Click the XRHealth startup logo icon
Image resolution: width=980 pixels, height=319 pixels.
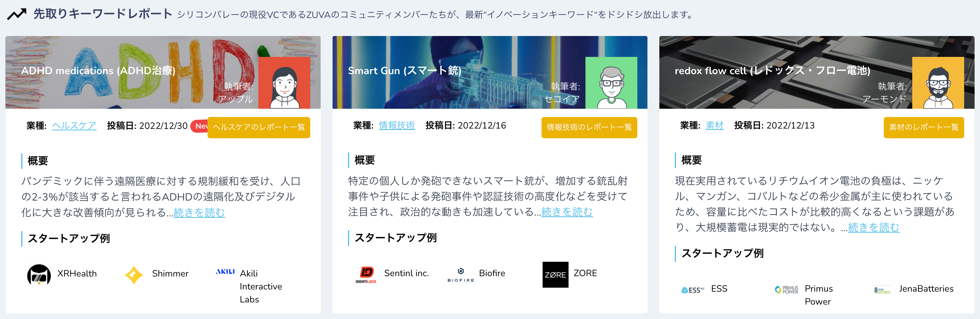[39, 274]
